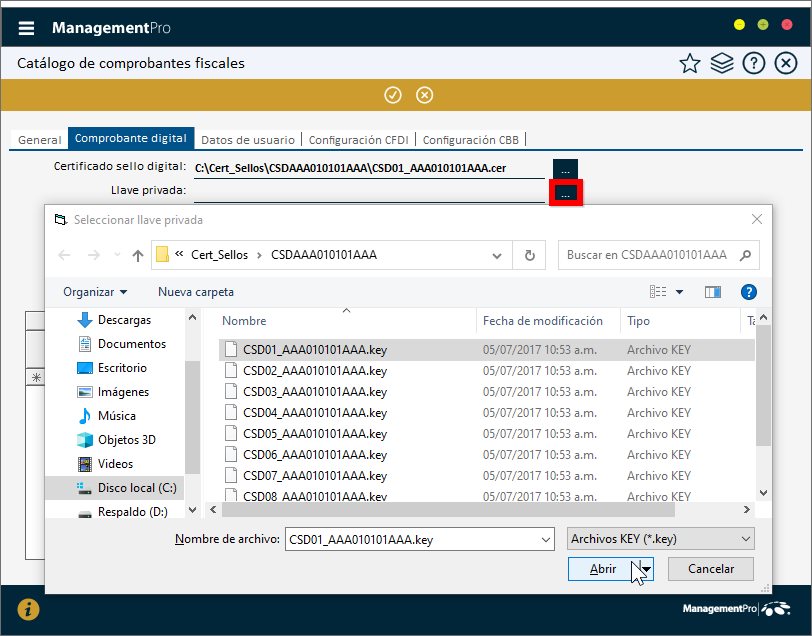Browse for Certificado sello digital file
This screenshot has height=636, width=812.
(x=566, y=169)
